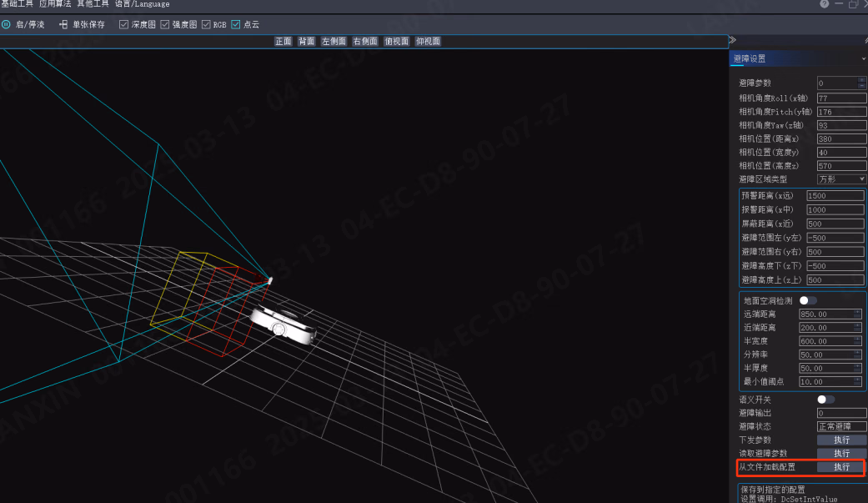The width and height of the screenshot is (868, 503).
Task: Toggle the 点云 checkbox
Action: click(x=236, y=24)
